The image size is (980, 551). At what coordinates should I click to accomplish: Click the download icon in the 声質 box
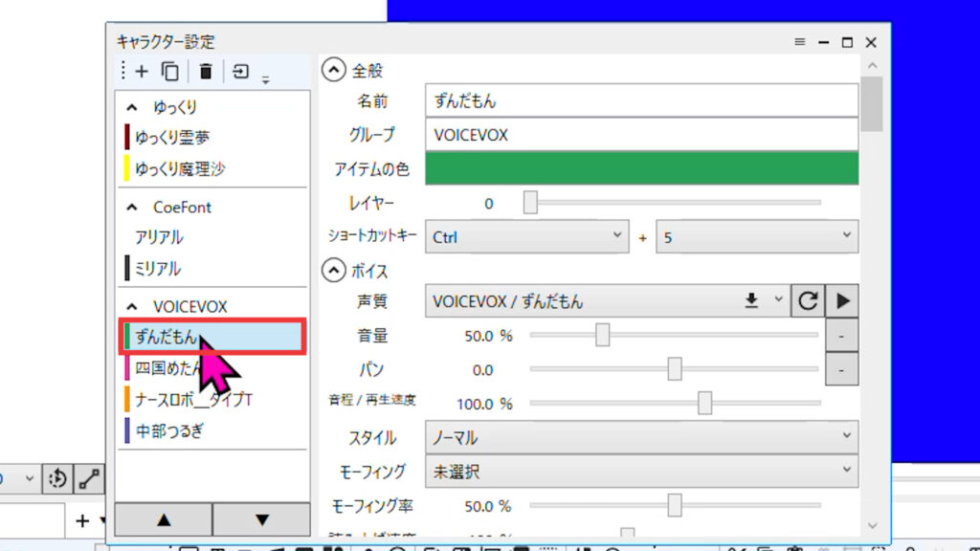tap(752, 300)
